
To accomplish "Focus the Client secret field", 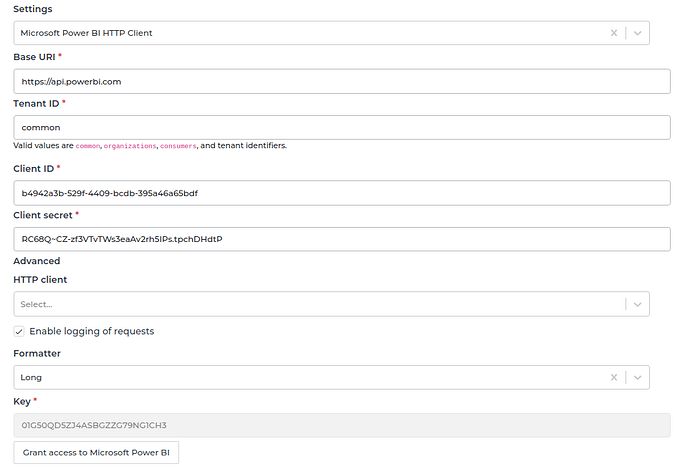I will 342,239.
